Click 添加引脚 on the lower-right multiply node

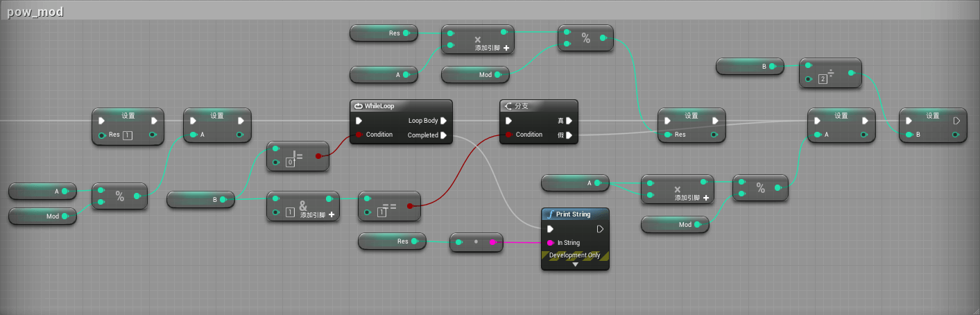coord(692,198)
